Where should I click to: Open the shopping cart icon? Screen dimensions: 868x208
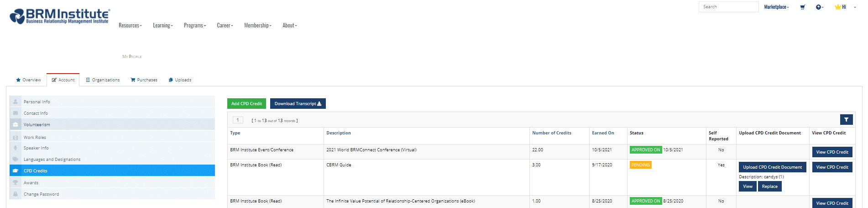802,7
